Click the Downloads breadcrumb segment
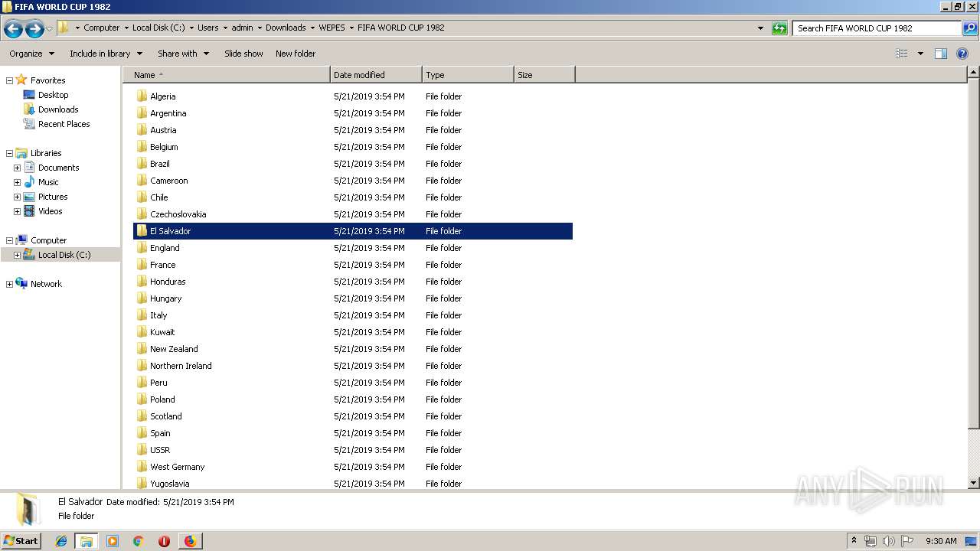Screen dimensions: 980x551 tap(286, 28)
